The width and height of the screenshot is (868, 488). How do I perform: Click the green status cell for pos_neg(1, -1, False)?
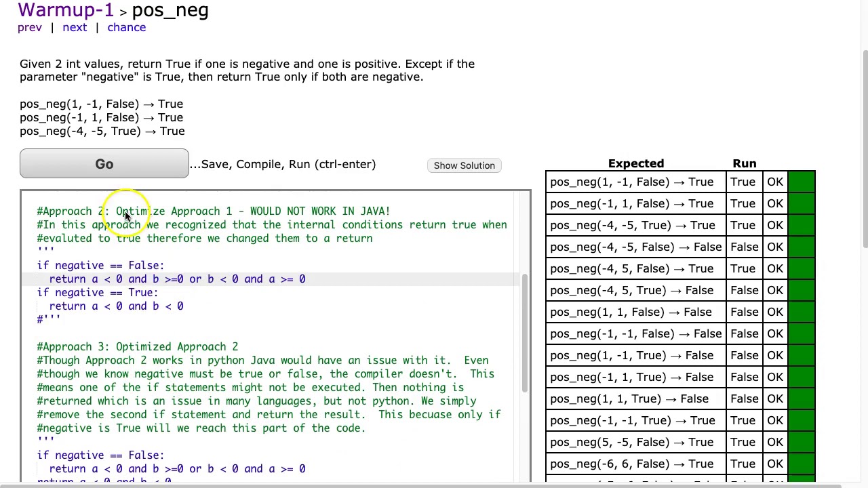coord(802,182)
